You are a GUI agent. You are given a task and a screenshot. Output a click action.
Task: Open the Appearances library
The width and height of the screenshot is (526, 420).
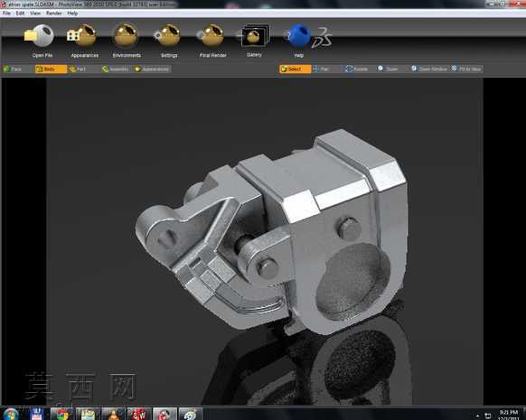point(82,35)
